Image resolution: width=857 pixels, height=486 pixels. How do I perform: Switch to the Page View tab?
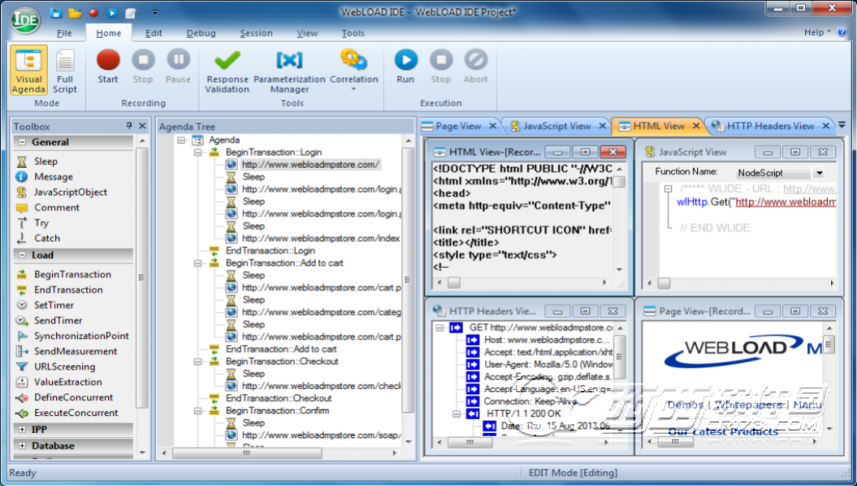pos(458,126)
